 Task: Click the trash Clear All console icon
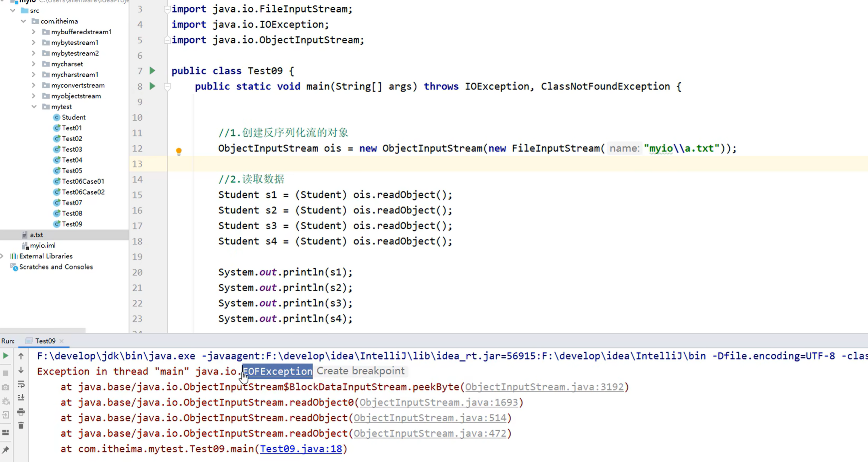click(21, 425)
